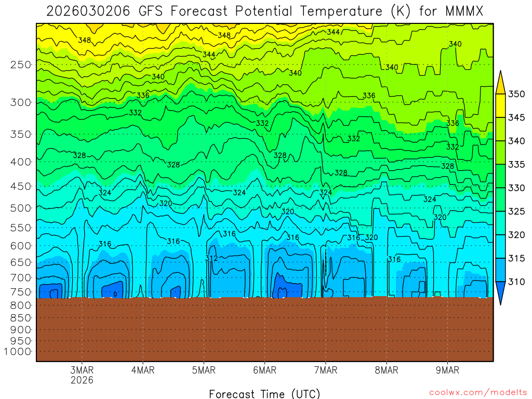This screenshot has width=532, height=399.
Task: Pick the blue 310–315 color scale segment
Action: tap(500, 270)
